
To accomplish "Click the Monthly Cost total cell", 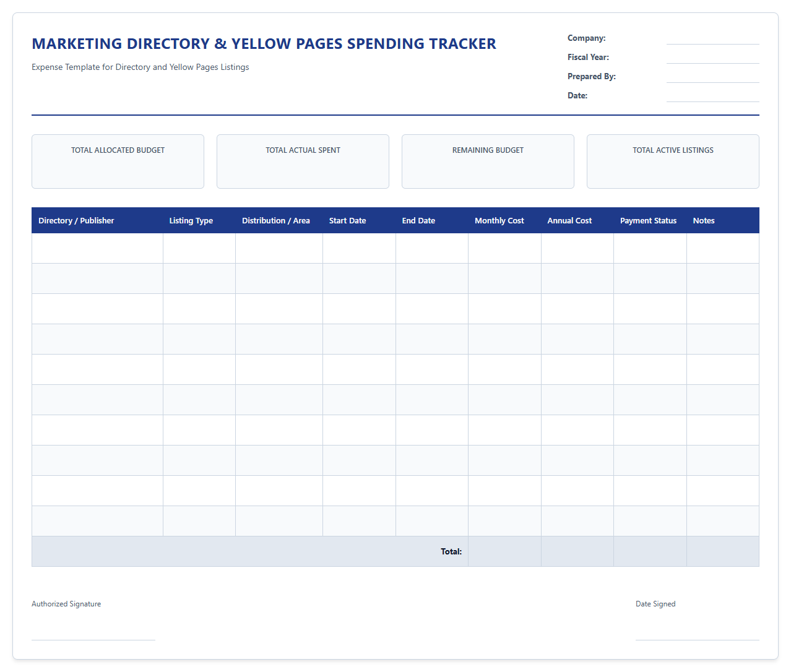I will [504, 551].
